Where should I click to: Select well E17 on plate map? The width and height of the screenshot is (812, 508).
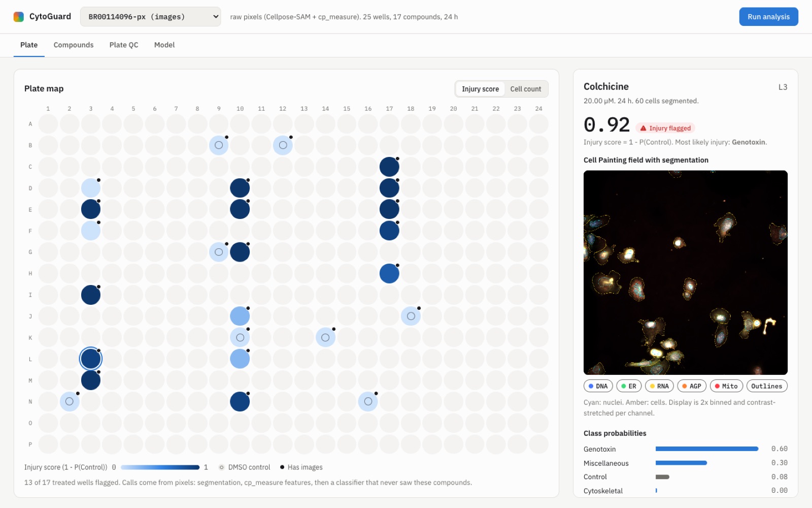(x=389, y=209)
